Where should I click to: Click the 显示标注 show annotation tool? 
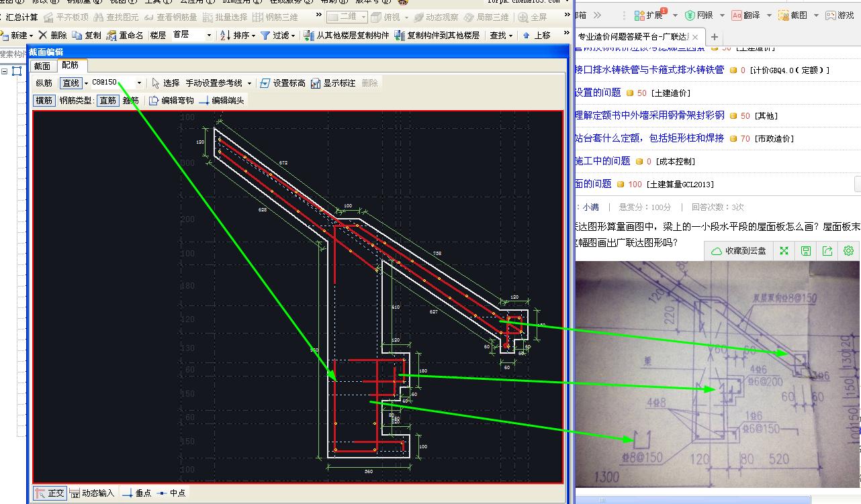point(333,83)
